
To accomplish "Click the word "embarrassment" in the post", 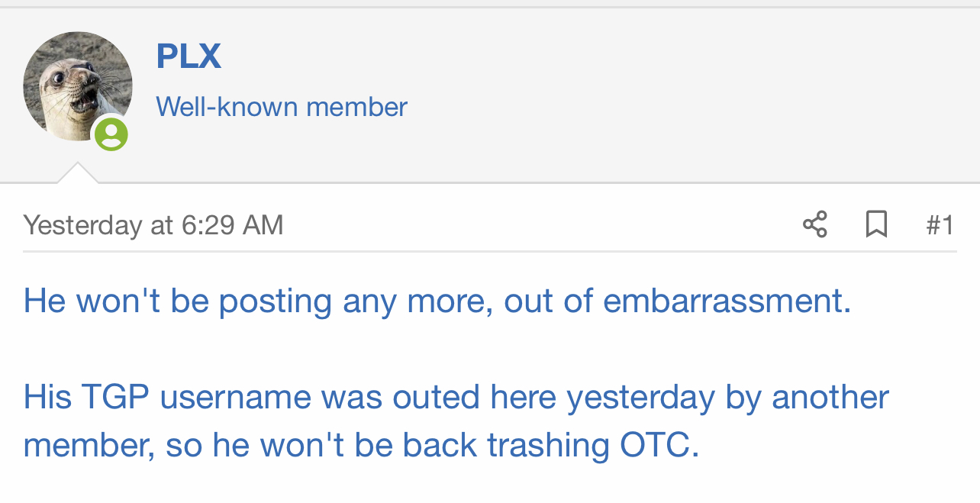I will [x=725, y=301].
